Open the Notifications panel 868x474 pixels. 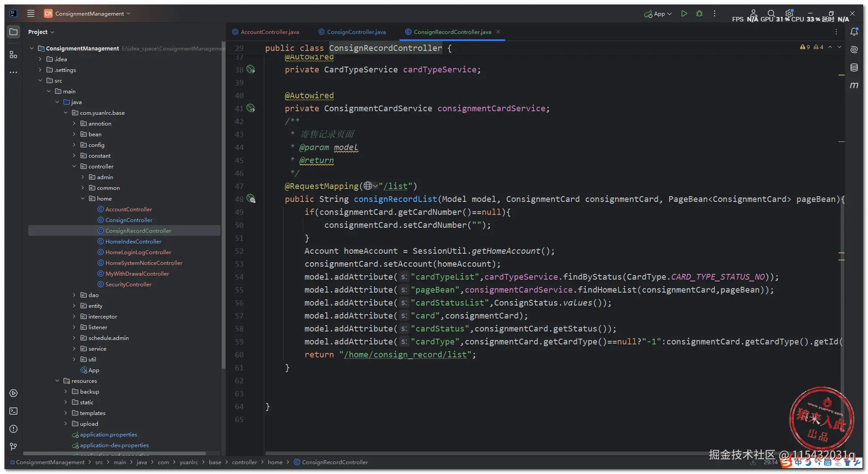854,32
